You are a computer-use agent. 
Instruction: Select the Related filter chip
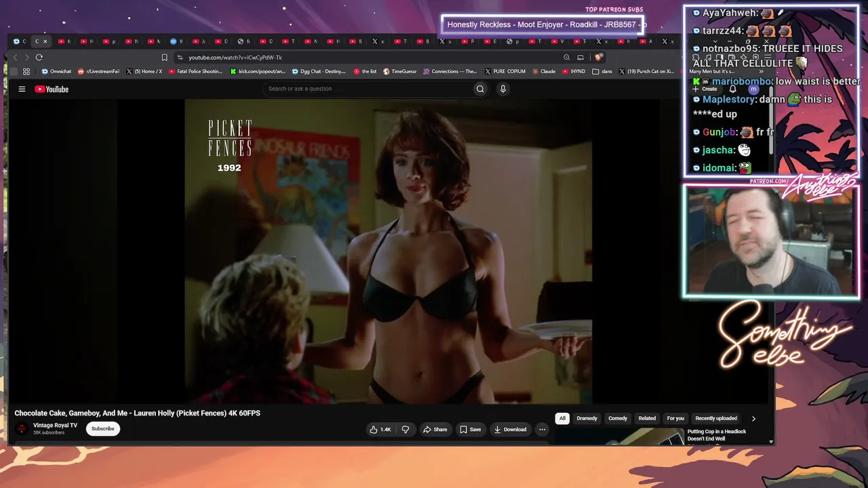(x=647, y=418)
